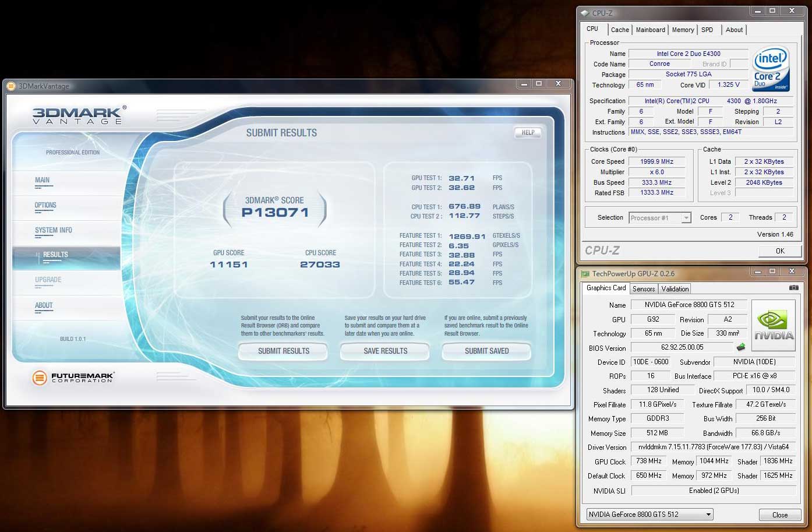812x532 pixels.
Task: Go to MAIN in 3DMark sidebar
Action: [43, 181]
